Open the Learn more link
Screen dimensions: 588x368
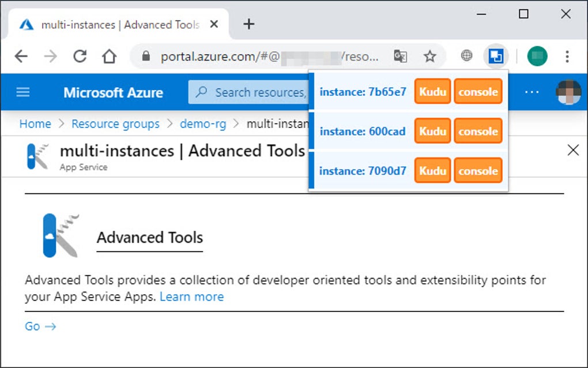coord(191,296)
